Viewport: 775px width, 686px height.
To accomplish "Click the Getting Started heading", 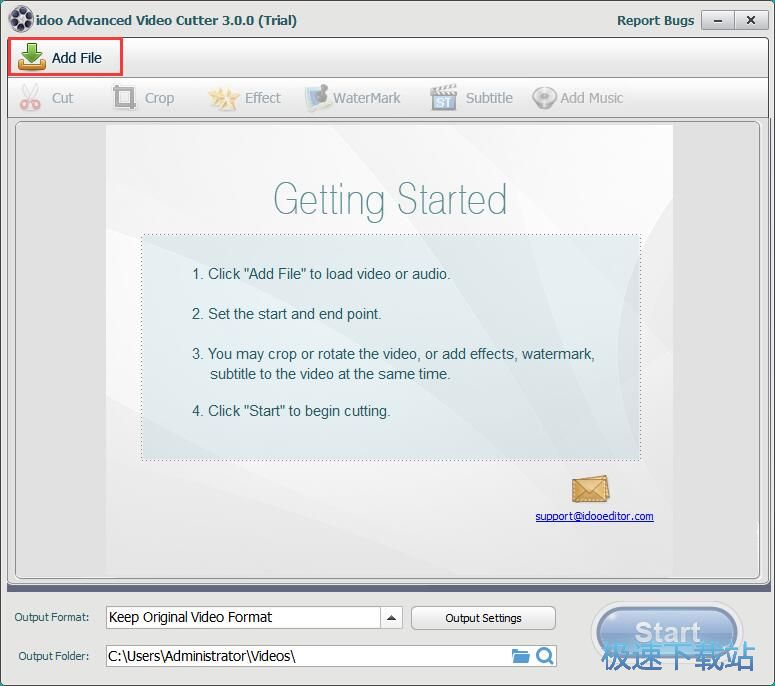I will tap(390, 199).
